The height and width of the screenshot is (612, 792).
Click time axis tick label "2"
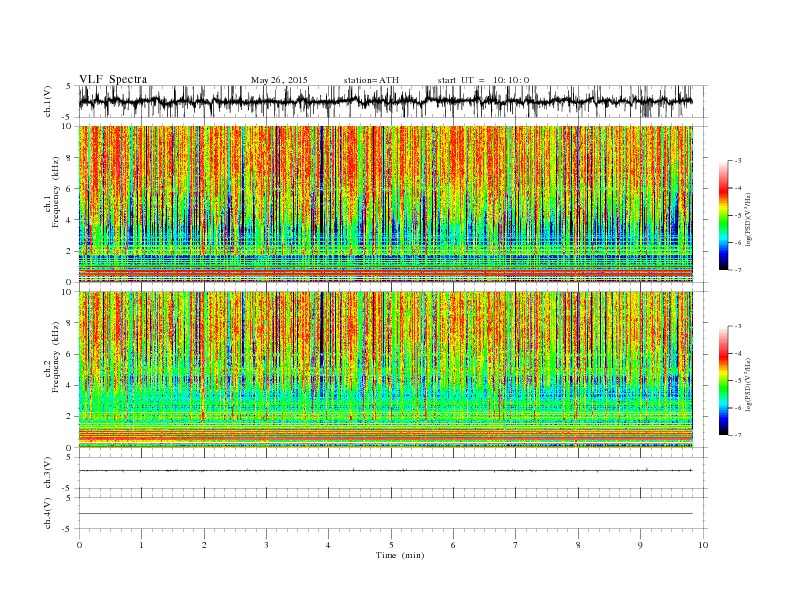pyautogui.click(x=204, y=545)
